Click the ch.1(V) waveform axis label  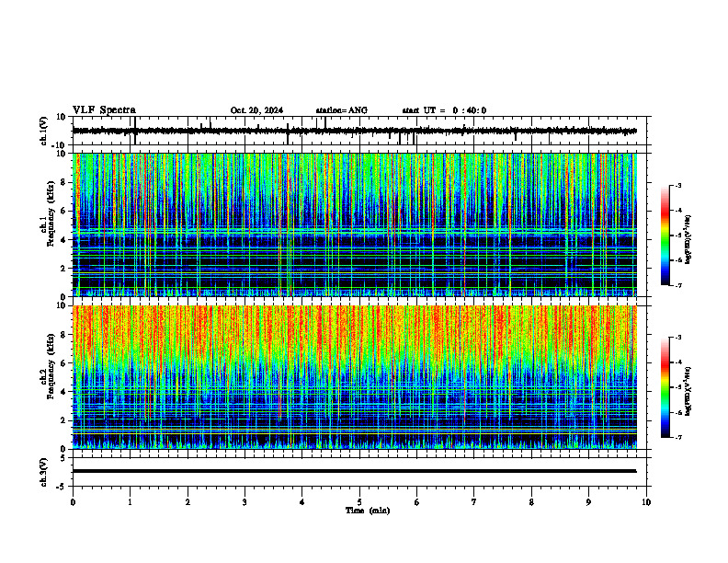pyautogui.click(x=44, y=131)
